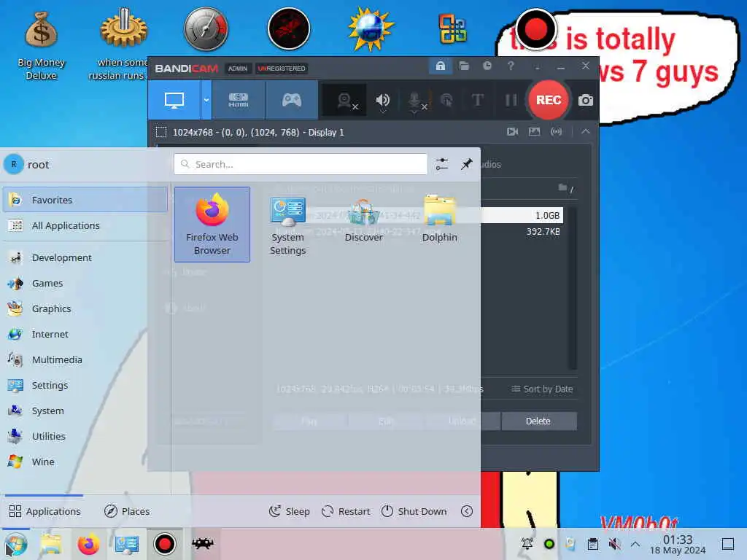Take a screenshot with camera icon
The image size is (747, 560).
(x=586, y=100)
